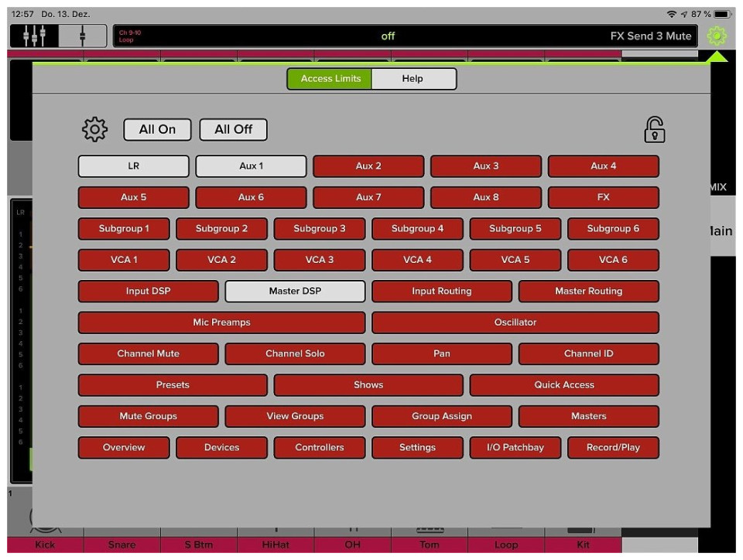Viewport: 743px width, 560px height.
Task: Enable Input DSP access
Action: click(x=148, y=292)
